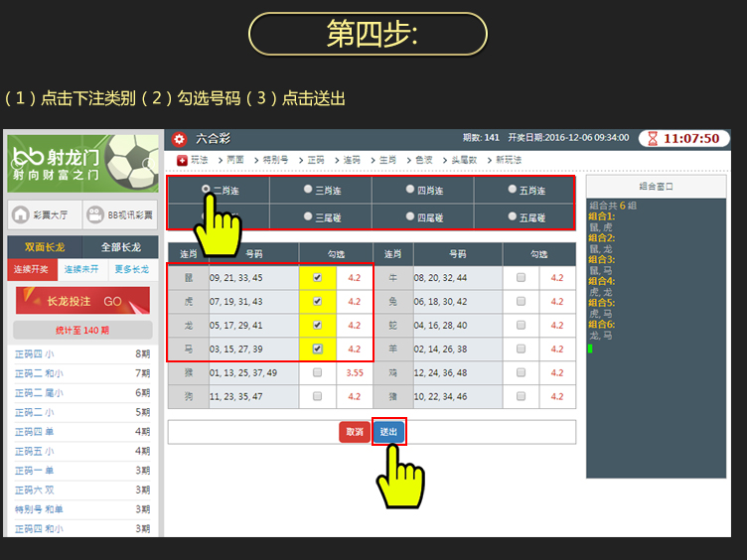
Task: Select the 二肖连 radio button
Action: click(x=206, y=189)
